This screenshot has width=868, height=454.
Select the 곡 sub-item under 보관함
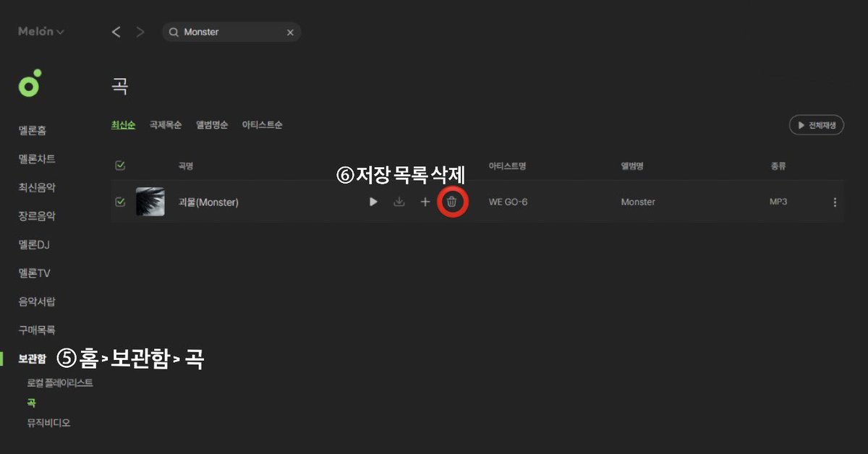point(31,403)
